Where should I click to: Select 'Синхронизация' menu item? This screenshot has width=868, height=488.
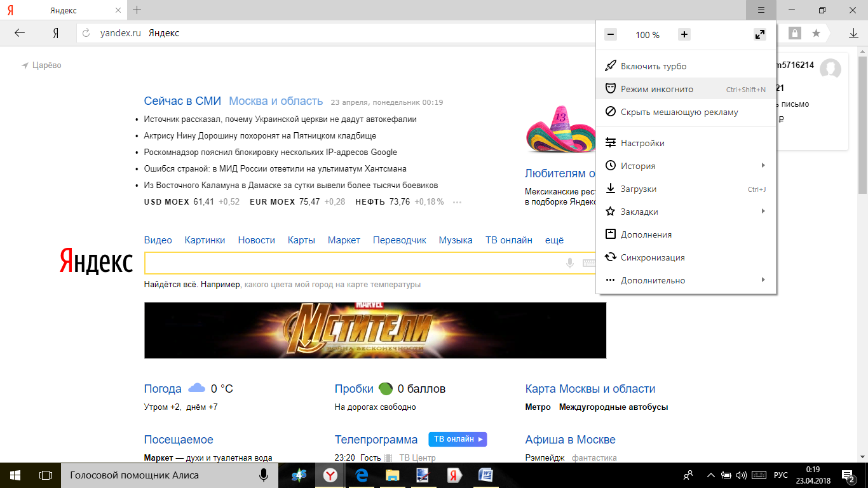tap(686, 257)
